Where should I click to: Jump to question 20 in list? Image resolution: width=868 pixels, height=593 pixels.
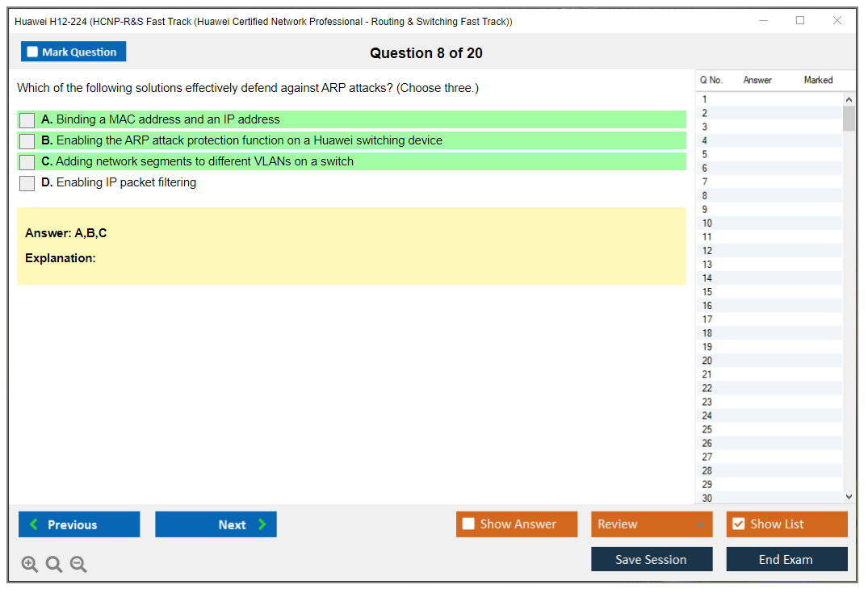(x=707, y=361)
